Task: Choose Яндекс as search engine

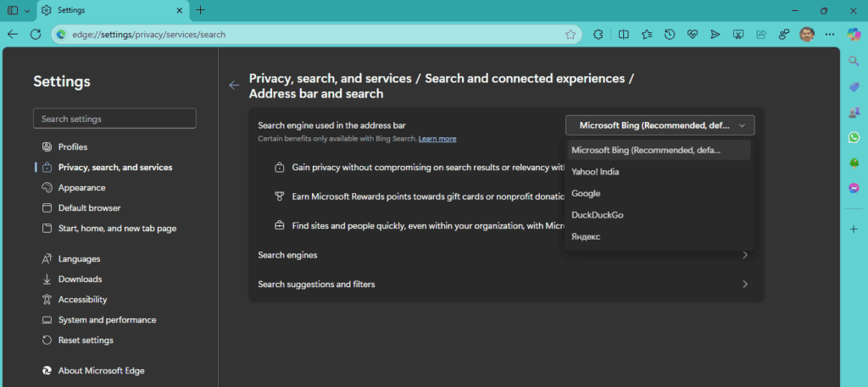Action: 659,236
